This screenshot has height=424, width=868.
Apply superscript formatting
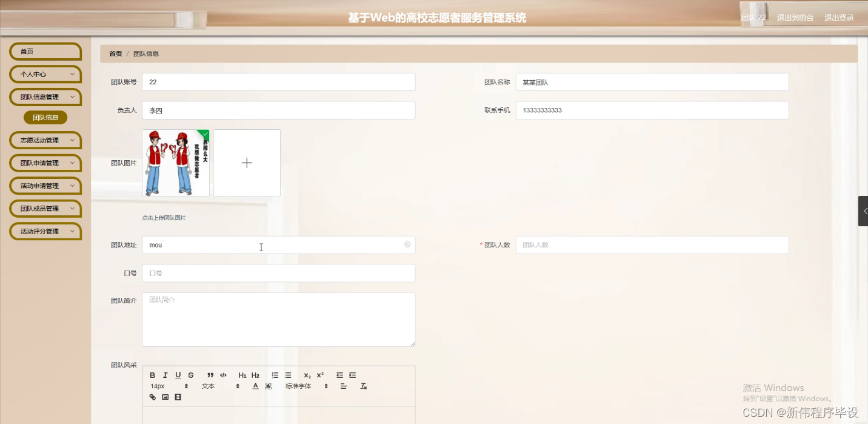pyautogui.click(x=320, y=374)
